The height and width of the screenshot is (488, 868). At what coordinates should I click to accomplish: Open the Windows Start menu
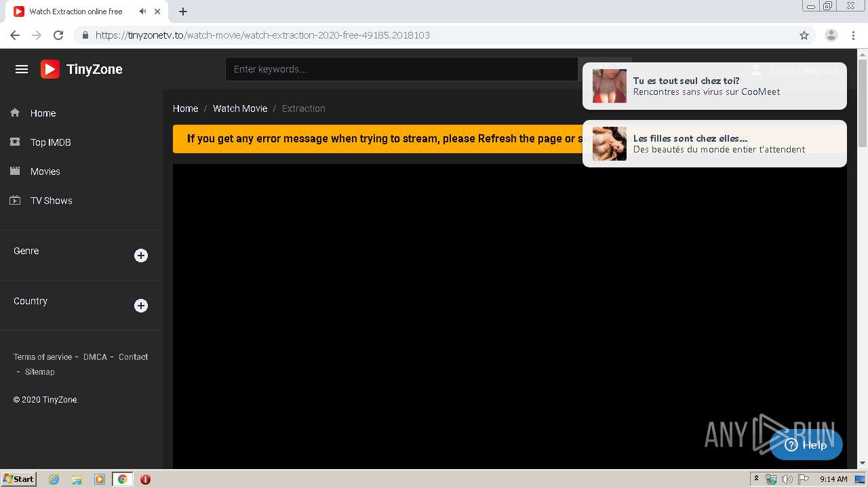tap(19, 479)
